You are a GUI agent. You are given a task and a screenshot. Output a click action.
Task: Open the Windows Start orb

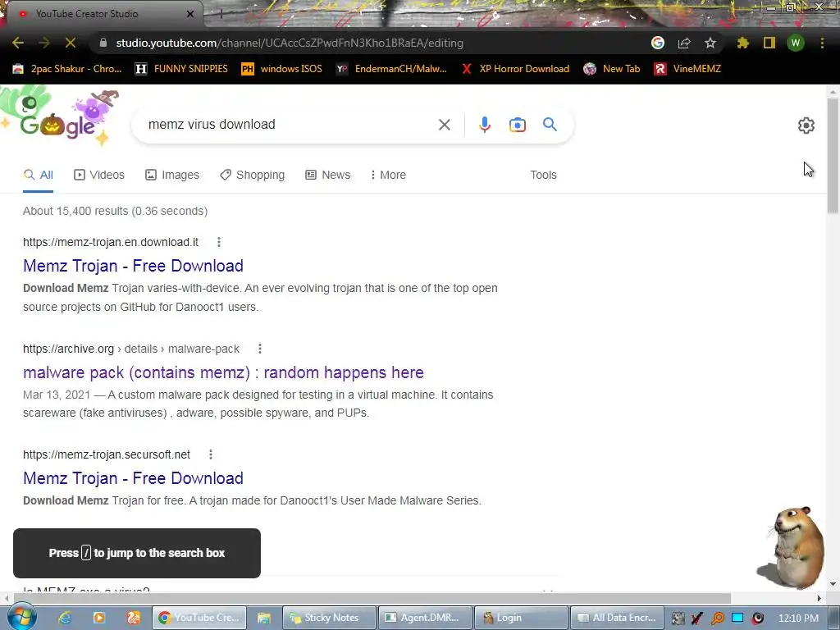(21, 617)
